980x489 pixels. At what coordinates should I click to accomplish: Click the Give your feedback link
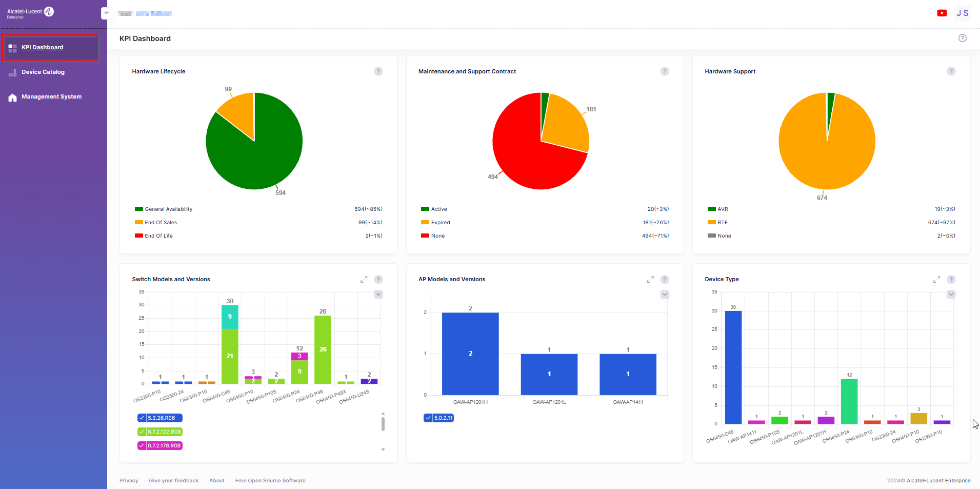click(x=173, y=481)
